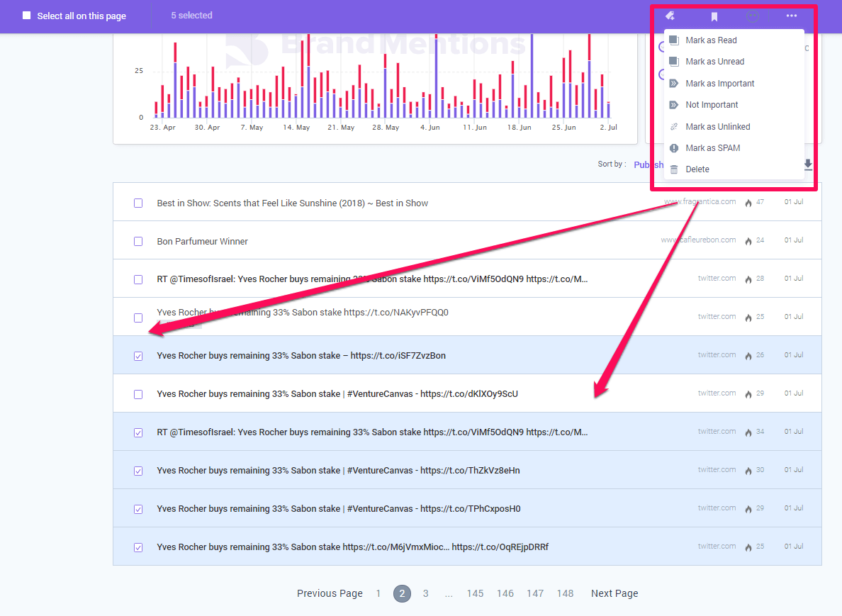Click the flame icon on the dKlXOy9ScU tweet row
This screenshot has height=616, width=842.
748,393
